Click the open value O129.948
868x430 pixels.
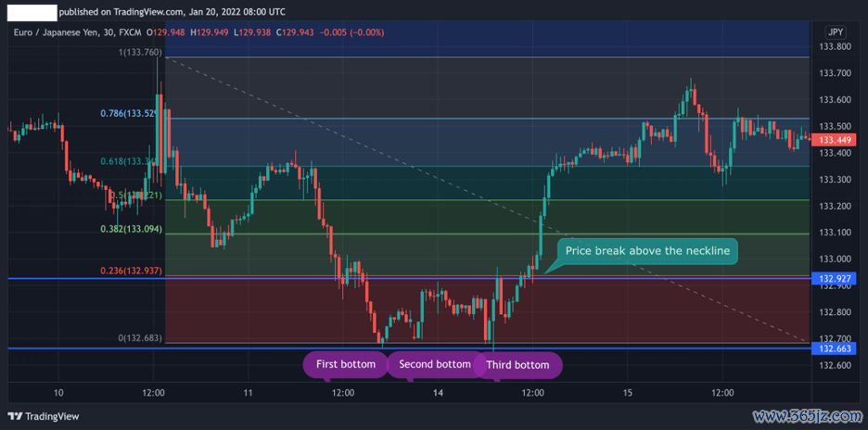167,33
